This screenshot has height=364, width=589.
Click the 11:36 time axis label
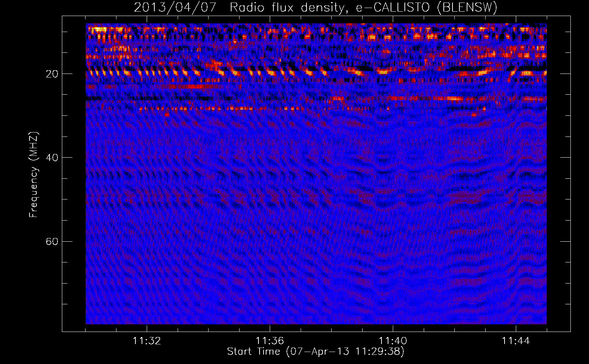point(270,341)
